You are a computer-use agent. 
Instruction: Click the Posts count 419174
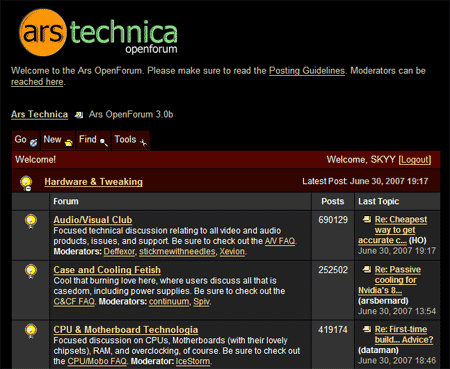[333, 330]
